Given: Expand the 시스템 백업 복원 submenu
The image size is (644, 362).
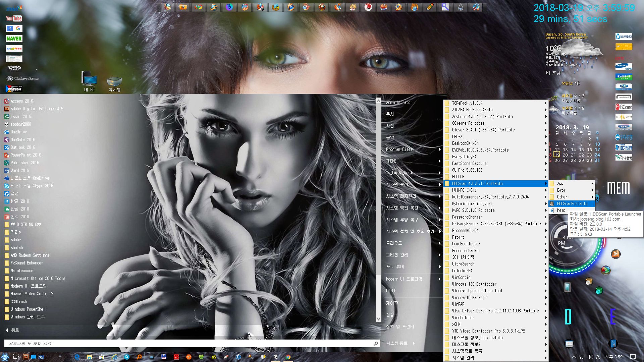Looking at the screenshot, I should pos(413,208).
